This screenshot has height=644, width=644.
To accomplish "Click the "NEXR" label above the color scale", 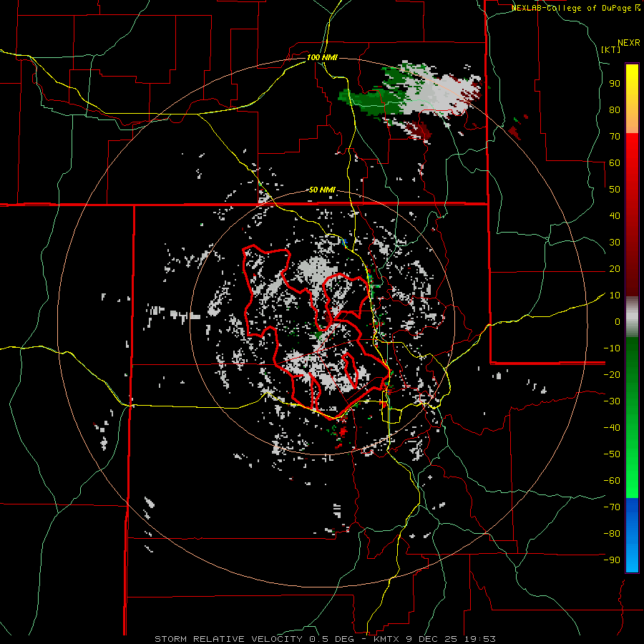I will [629, 43].
